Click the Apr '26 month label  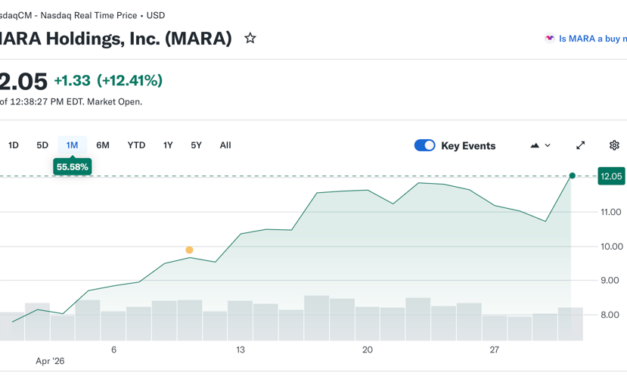tap(50, 361)
